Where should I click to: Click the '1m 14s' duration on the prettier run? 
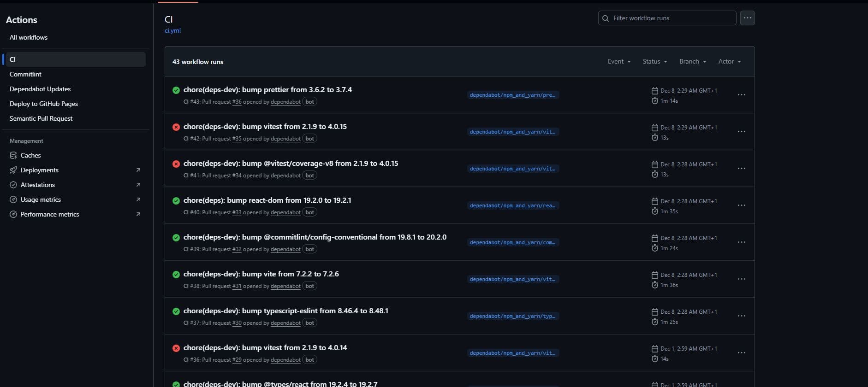pyautogui.click(x=669, y=101)
